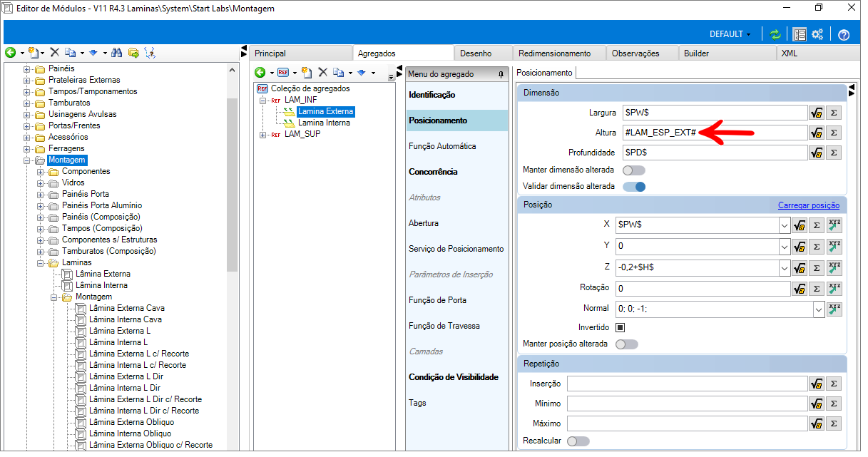
Task: Open Serviço de Posicionamento menu item
Action: 456,249
